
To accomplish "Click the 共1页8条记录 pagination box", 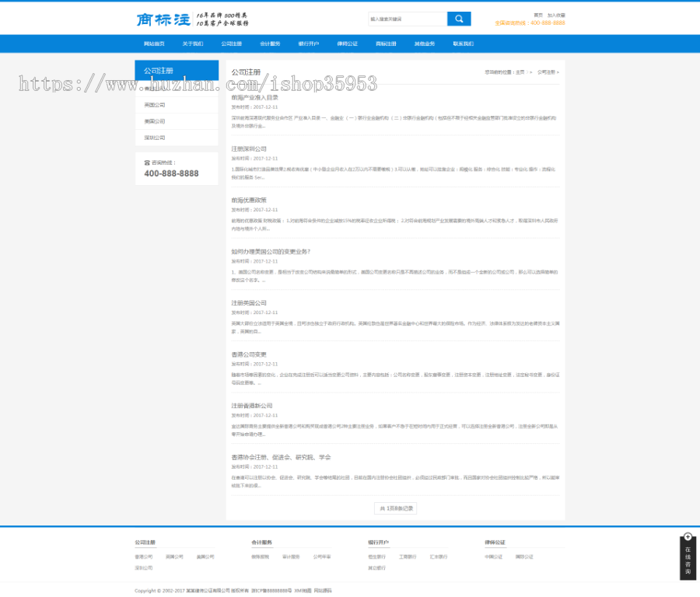I will point(396,508).
